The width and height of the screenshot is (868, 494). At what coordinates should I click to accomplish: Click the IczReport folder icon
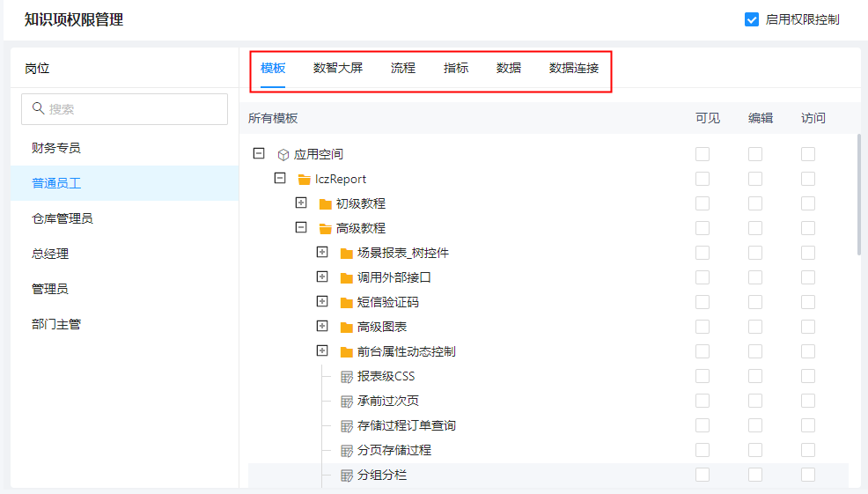coord(305,179)
